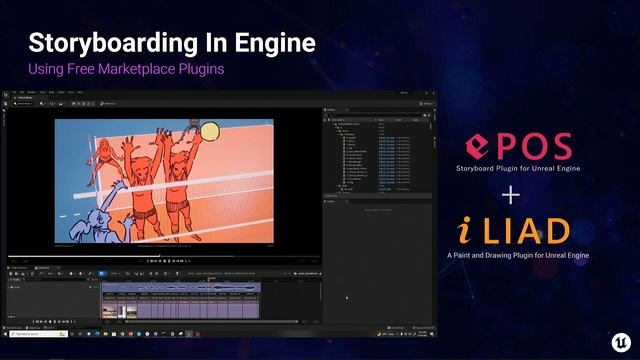Click the audio waveform clip on the timeline

[x=182, y=288]
